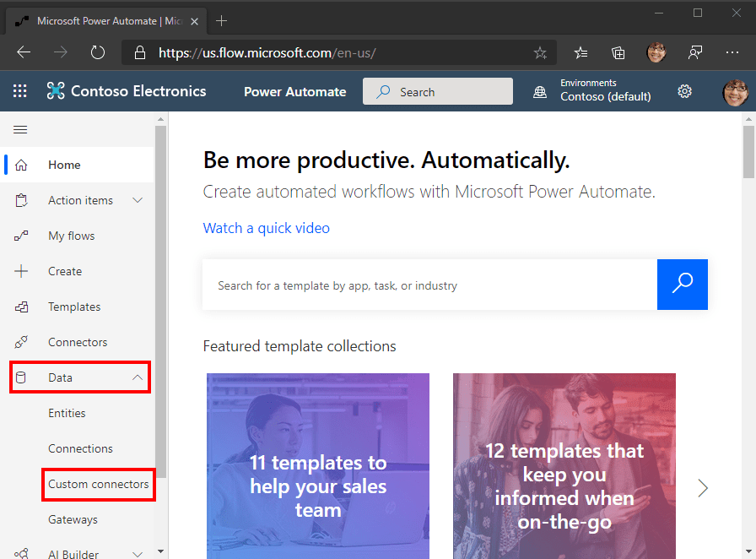Open the settings gear in the header
The width and height of the screenshot is (756, 559).
coord(684,91)
